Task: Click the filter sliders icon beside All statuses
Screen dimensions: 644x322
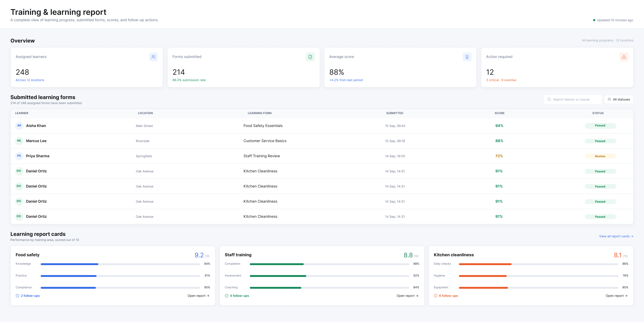Action: click(x=609, y=99)
